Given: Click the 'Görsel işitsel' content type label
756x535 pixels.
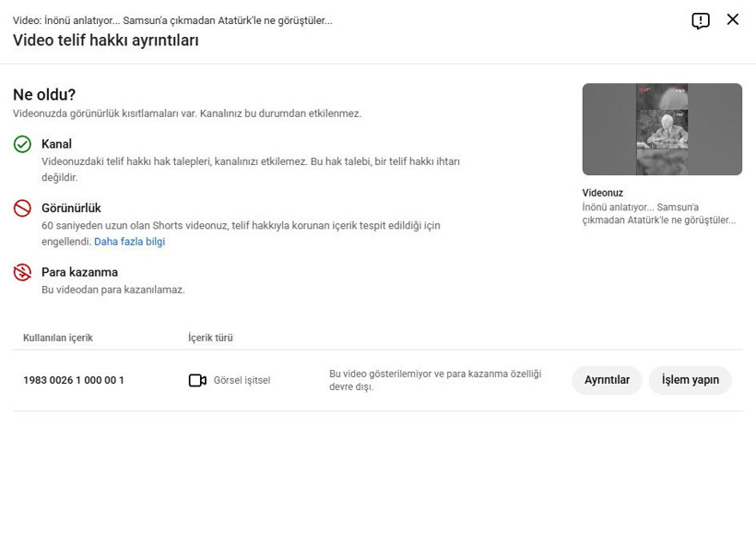Looking at the screenshot, I should tap(242, 380).
